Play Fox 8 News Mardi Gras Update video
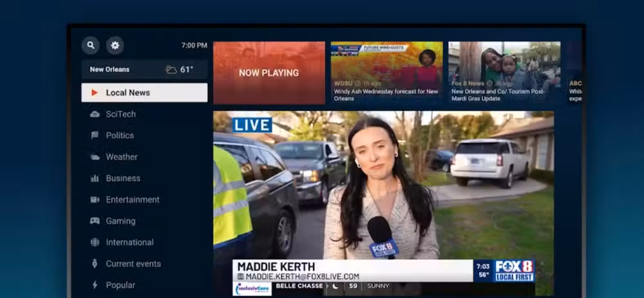 point(504,73)
